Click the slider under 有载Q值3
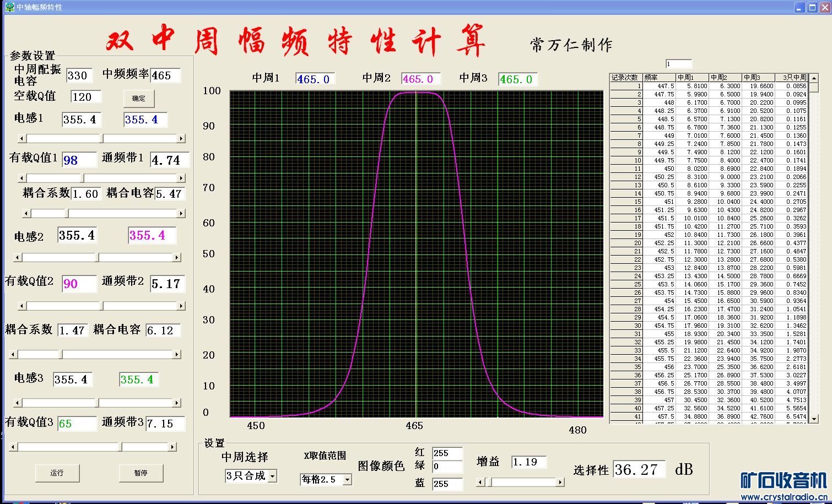 [x=93, y=447]
